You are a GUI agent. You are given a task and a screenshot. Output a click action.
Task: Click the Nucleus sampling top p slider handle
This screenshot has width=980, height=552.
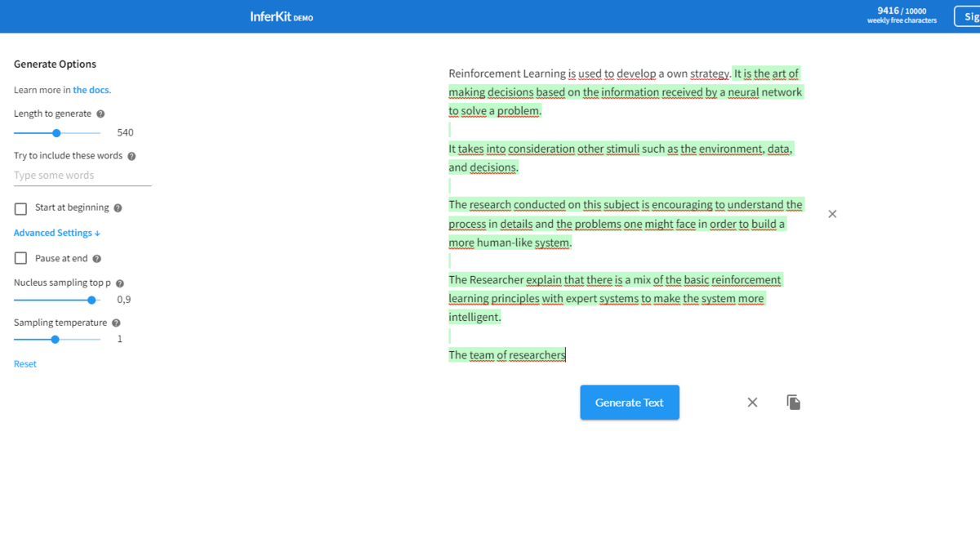pos(91,300)
